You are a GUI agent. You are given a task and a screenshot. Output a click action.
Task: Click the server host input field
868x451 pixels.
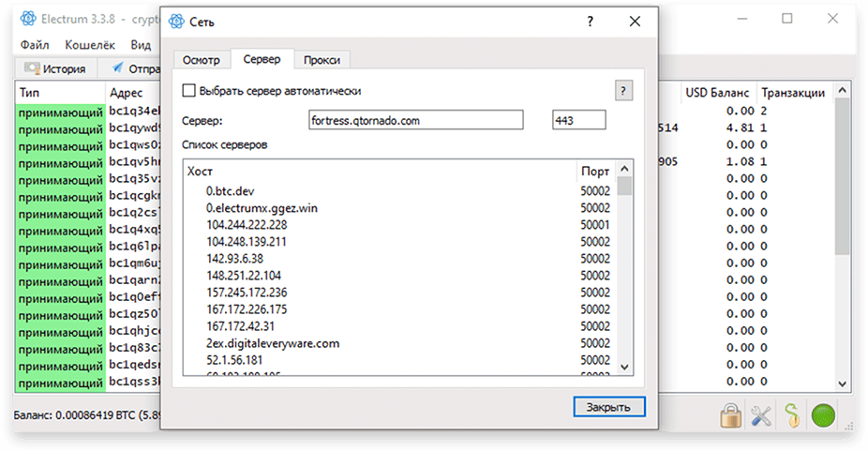[x=416, y=120]
